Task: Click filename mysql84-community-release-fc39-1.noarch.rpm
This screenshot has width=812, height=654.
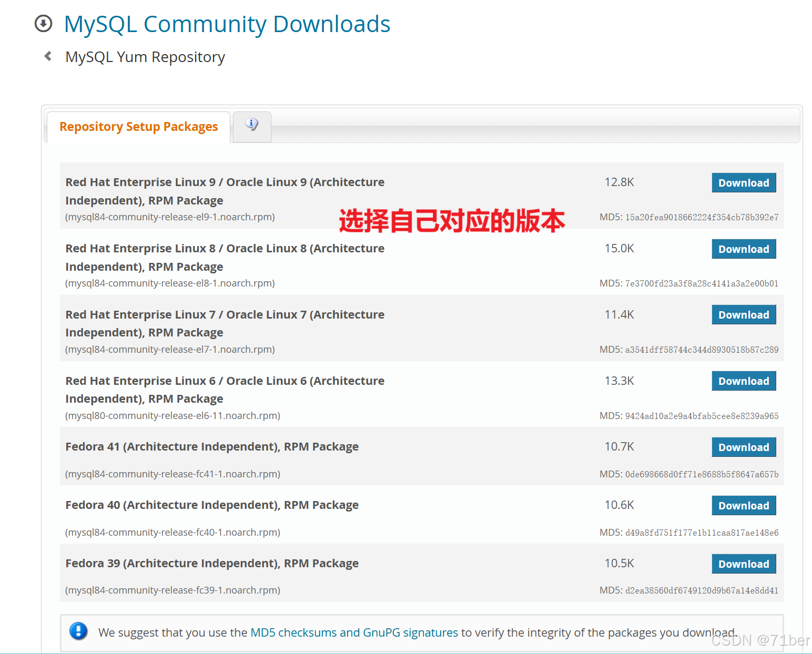Action: (x=172, y=590)
